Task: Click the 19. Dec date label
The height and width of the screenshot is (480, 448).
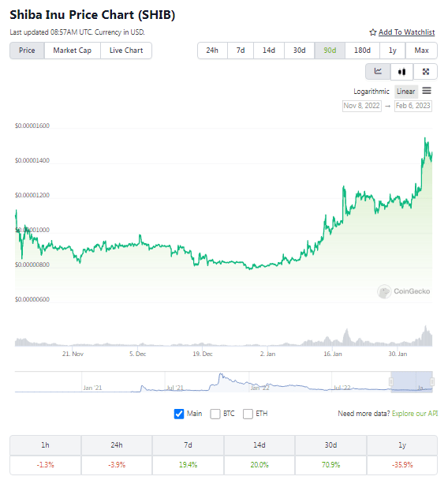Action: pyautogui.click(x=203, y=354)
